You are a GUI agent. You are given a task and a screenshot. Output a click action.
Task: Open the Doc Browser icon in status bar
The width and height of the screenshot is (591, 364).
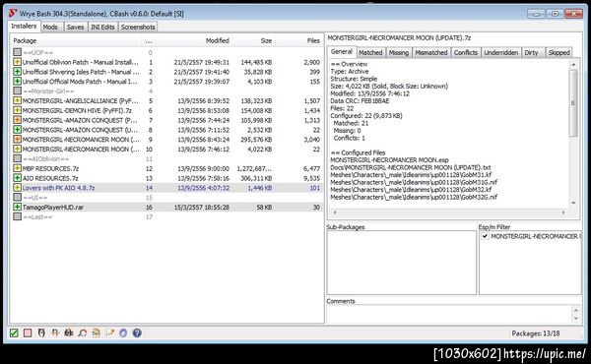click(x=97, y=334)
